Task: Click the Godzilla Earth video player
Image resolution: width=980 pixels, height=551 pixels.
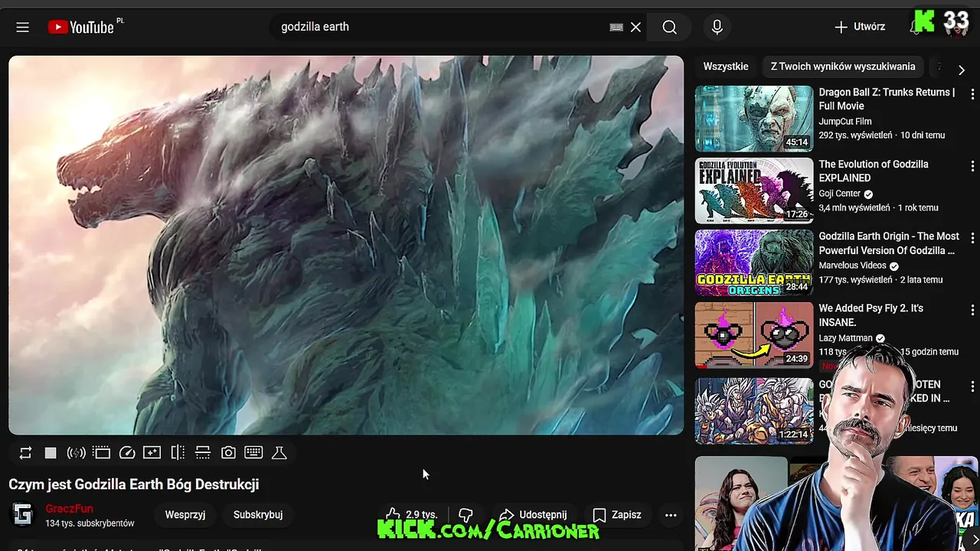Action: [x=346, y=245]
